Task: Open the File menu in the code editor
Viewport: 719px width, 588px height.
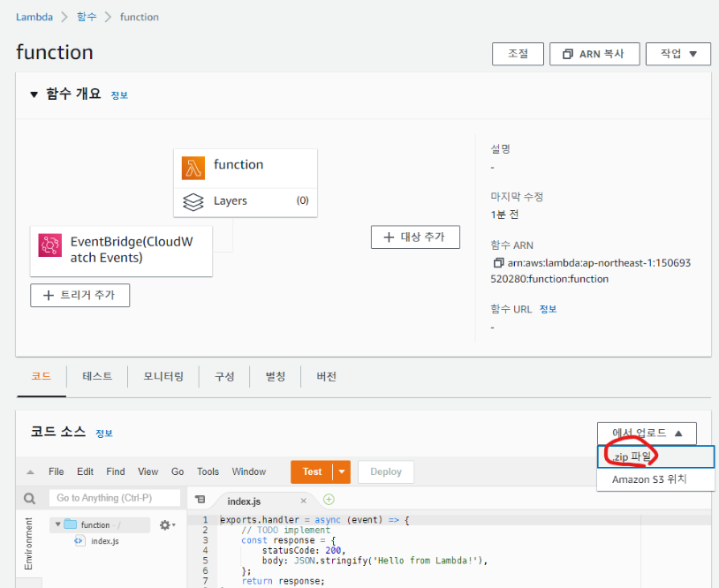Action: 56,471
